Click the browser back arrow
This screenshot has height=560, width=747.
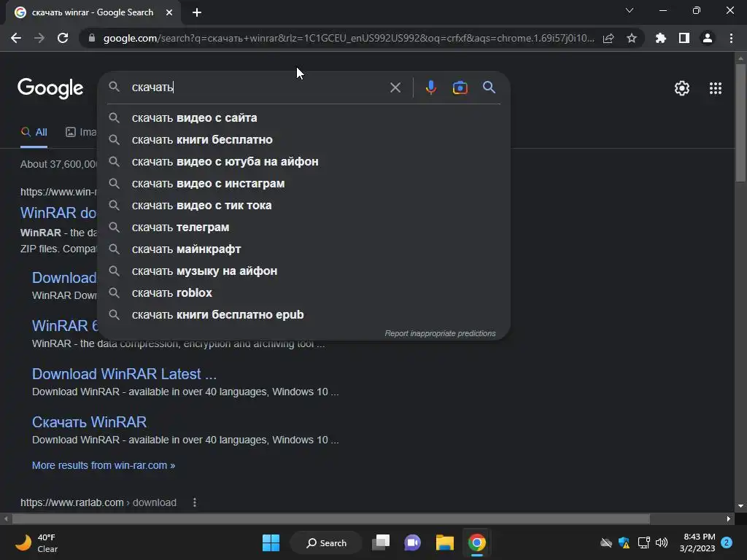point(16,38)
